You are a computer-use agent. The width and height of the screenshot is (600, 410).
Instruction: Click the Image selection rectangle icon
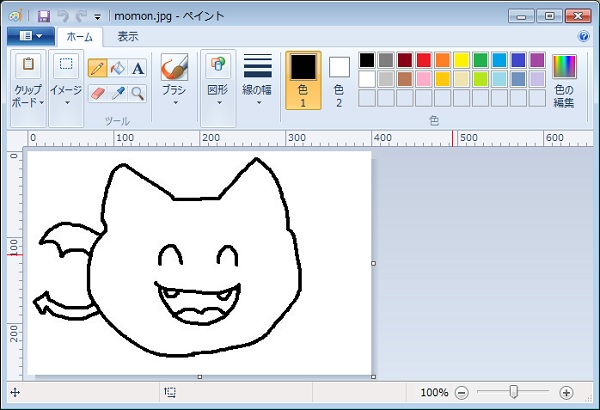tap(66, 66)
